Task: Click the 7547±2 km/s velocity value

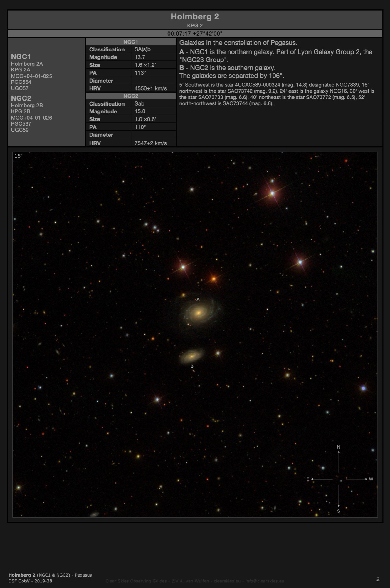Action: tap(150, 143)
